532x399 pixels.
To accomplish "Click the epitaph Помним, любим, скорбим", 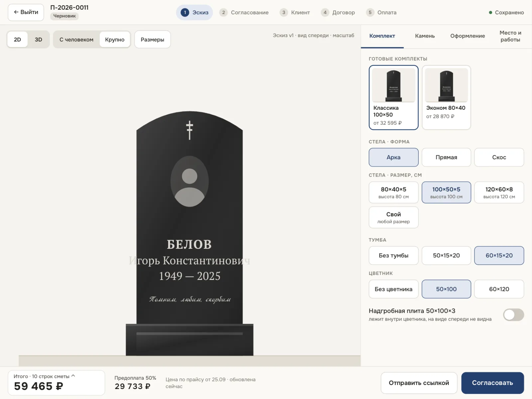I will (190, 299).
